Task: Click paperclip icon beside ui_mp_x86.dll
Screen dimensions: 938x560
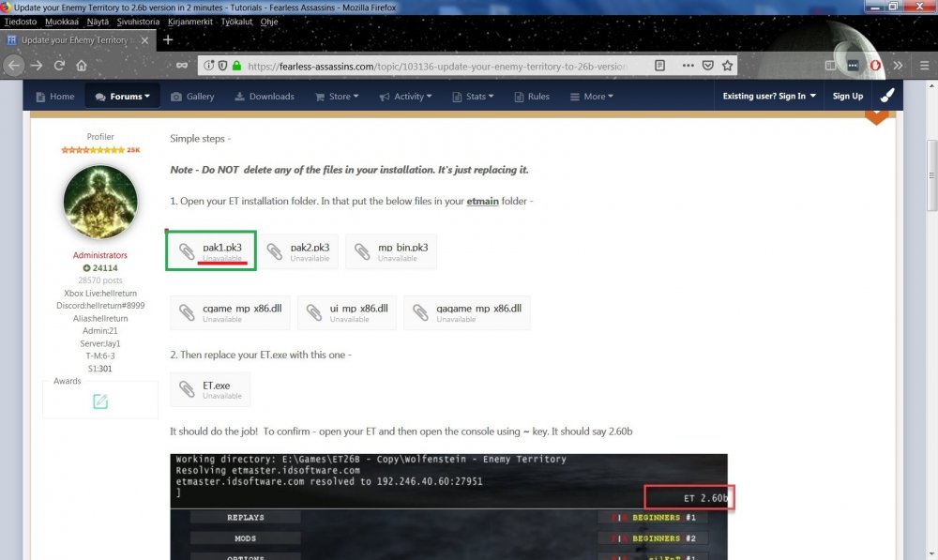Action: tap(314, 312)
